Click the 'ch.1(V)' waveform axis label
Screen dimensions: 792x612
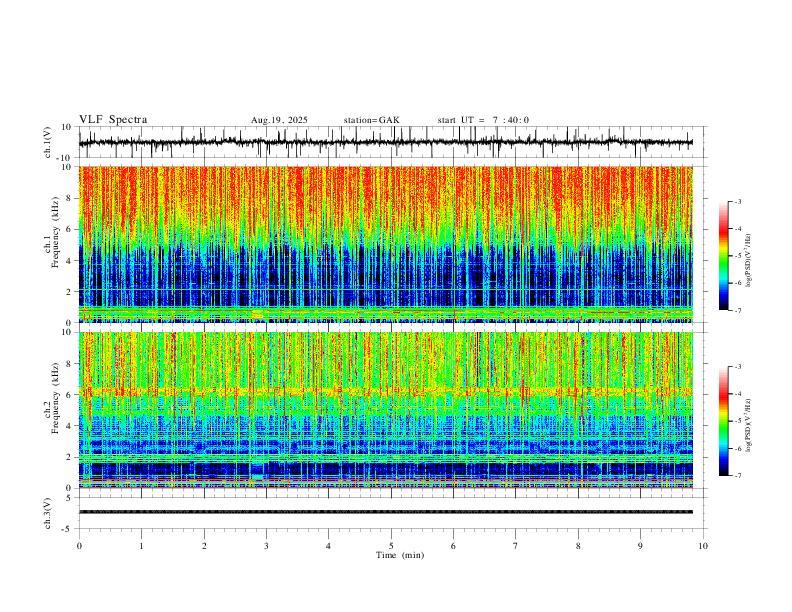[48, 142]
